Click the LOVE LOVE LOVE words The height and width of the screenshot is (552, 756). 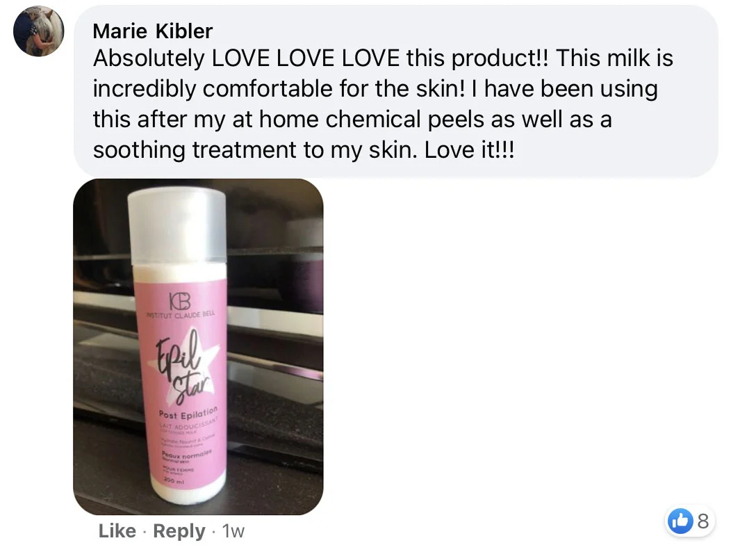tap(306, 58)
